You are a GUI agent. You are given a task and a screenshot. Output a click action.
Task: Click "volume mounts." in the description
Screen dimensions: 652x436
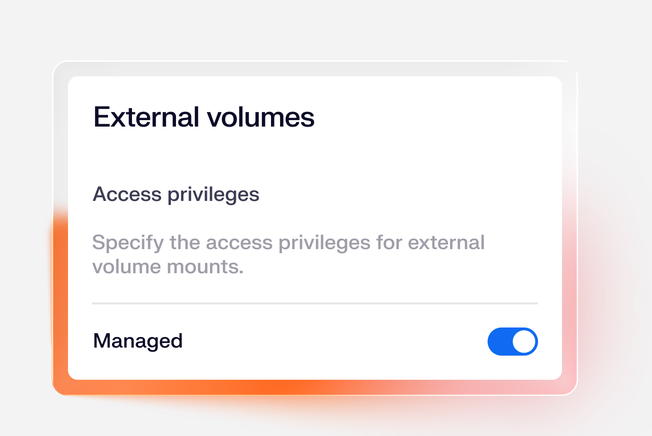[x=168, y=268]
